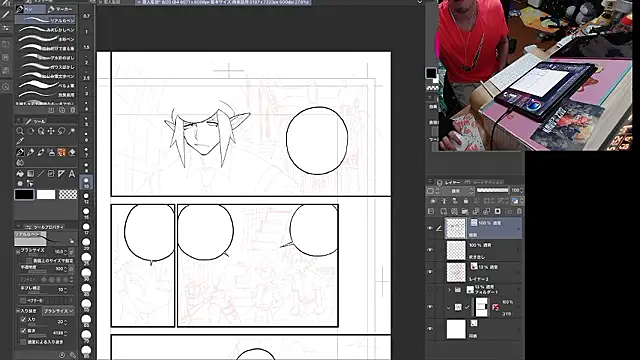The height and width of the screenshot is (360, 640).
Task: Enable 速度による入り抜き checkbox
Action: click(x=23, y=342)
